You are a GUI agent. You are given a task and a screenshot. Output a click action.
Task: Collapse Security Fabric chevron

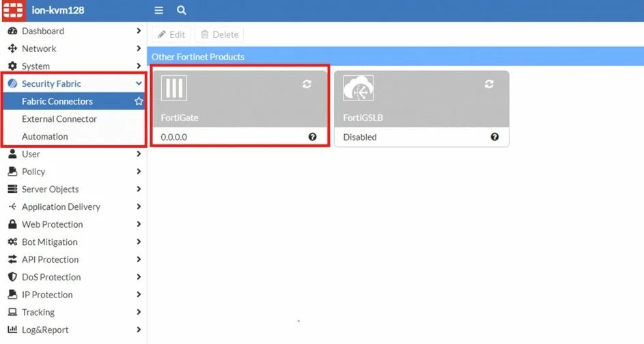pos(139,83)
